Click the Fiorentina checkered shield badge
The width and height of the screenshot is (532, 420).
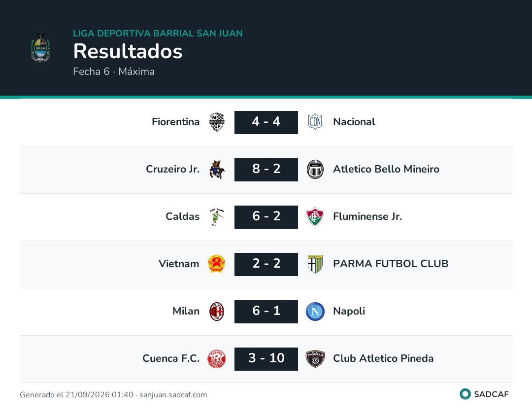pos(217,122)
